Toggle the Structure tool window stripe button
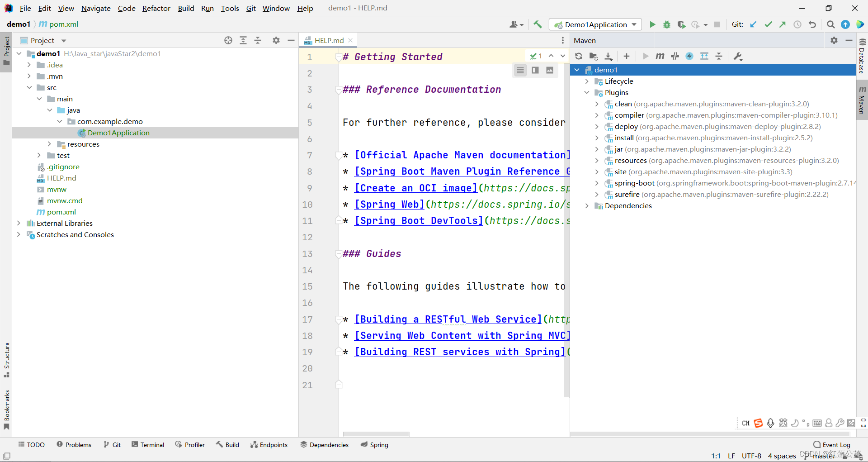This screenshot has height=462, width=868. pyautogui.click(x=6, y=360)
